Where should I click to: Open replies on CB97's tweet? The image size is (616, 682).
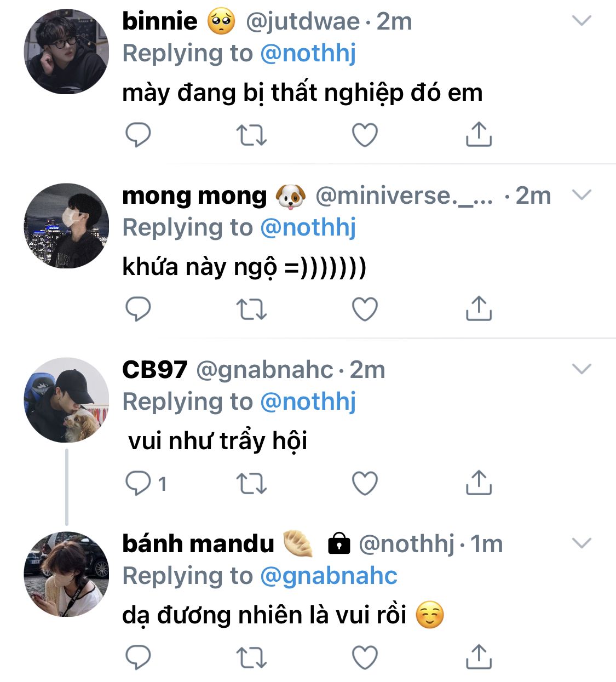point(138,483)
